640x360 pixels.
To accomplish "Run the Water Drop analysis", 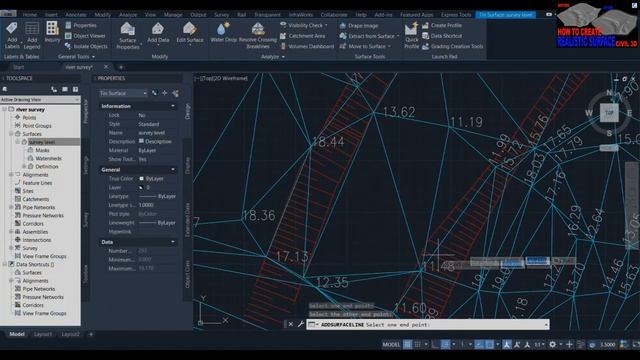I will click(x=223, y=33).
